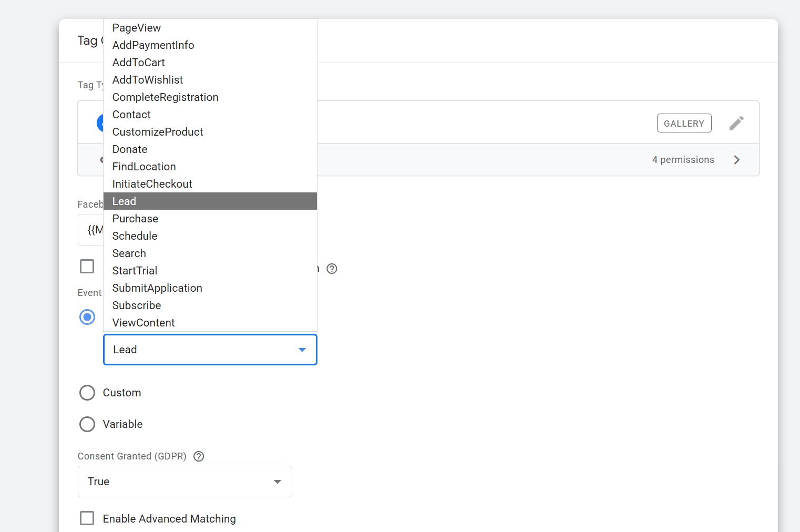Choose Purchase from the event list
800x532 pixels.
pyautogui.click(x=135, y=219)
